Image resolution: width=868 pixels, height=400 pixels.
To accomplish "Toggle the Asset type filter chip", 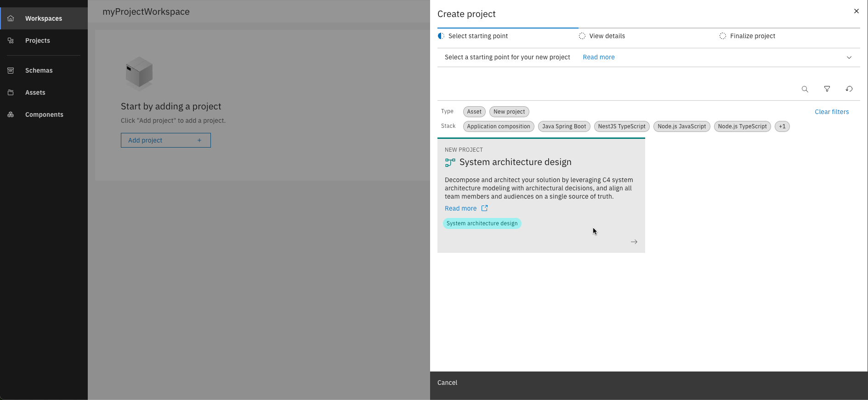I will [474, 112].
